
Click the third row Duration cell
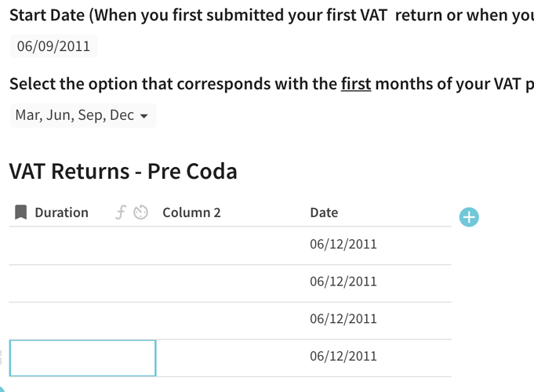pyautogui.click(x=82, y=320)
